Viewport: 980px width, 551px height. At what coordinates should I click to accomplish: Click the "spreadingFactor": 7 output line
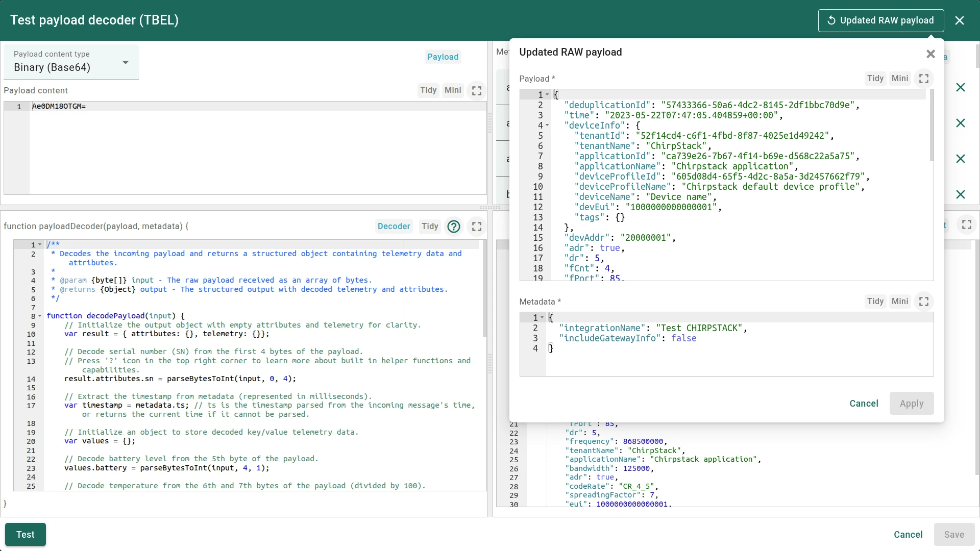(x=611, y=495)
